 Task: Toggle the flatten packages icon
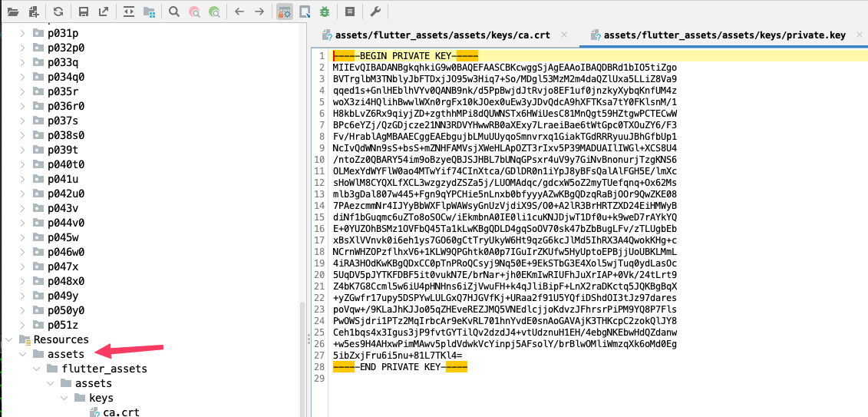(x=149, y=12)
